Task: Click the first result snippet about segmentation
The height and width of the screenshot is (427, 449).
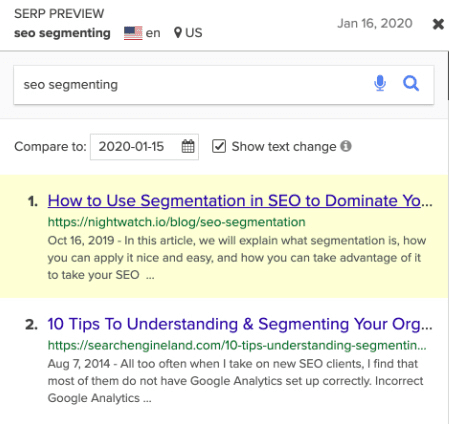Action: coord(237,258)
